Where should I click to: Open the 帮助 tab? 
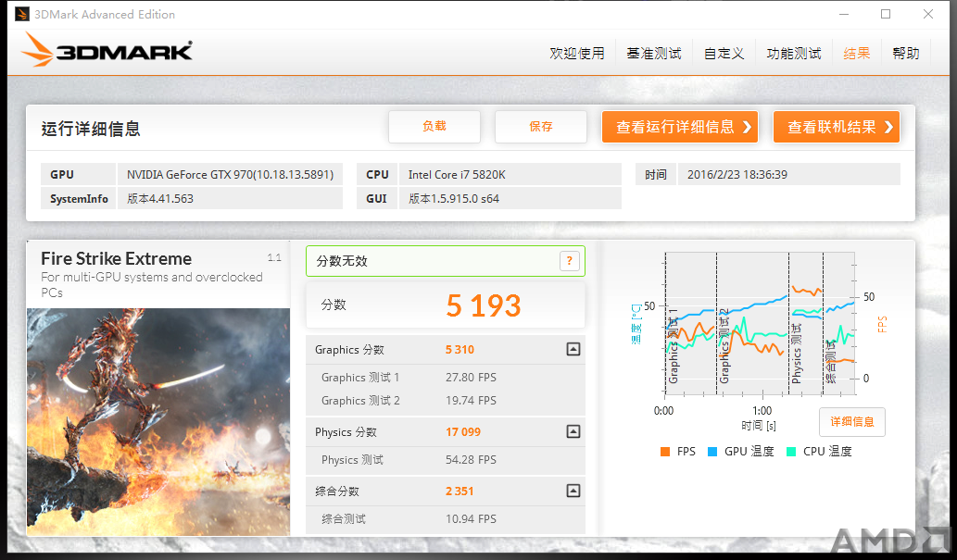(906, 54)
